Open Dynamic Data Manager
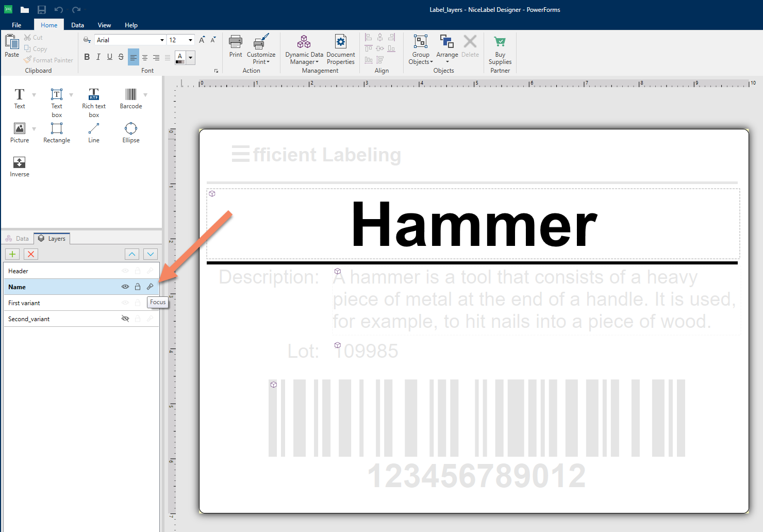This screenshot has height=532, width=763. tap(304, 49)
